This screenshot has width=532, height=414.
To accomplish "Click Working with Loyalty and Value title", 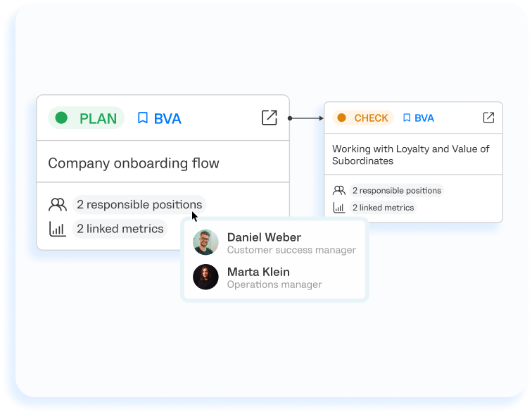I will (410, 155).
